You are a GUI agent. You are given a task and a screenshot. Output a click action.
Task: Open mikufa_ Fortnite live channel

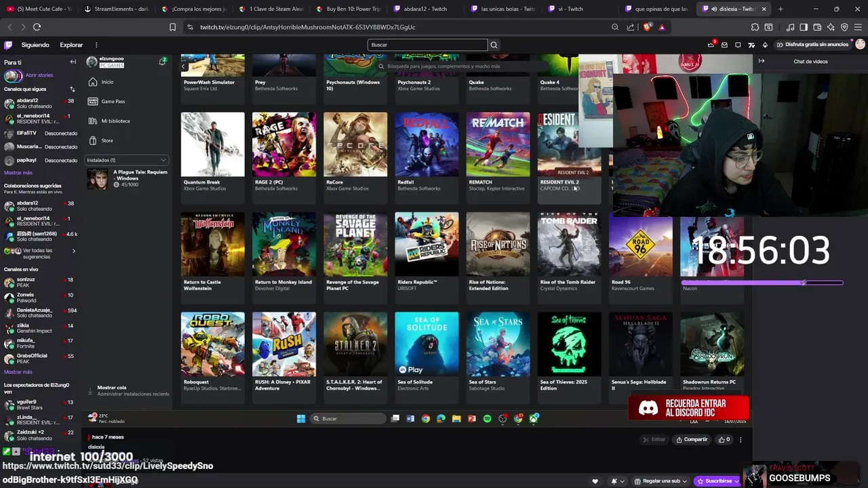(x=39, y=343)
